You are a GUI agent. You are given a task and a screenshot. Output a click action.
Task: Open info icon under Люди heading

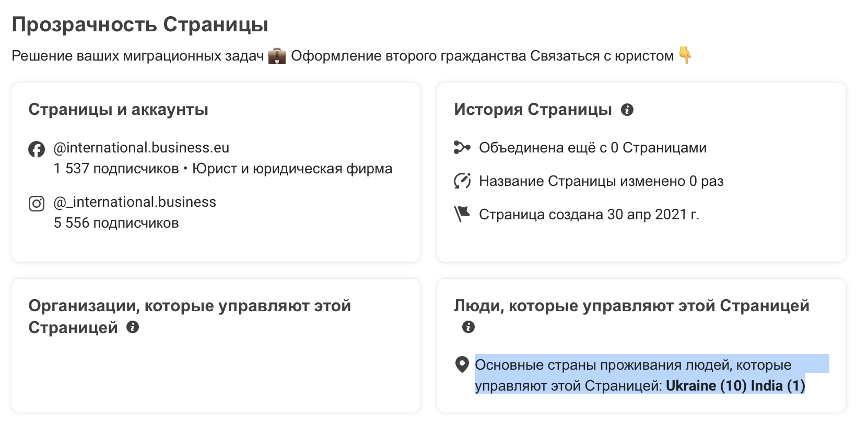pos(468,327)
